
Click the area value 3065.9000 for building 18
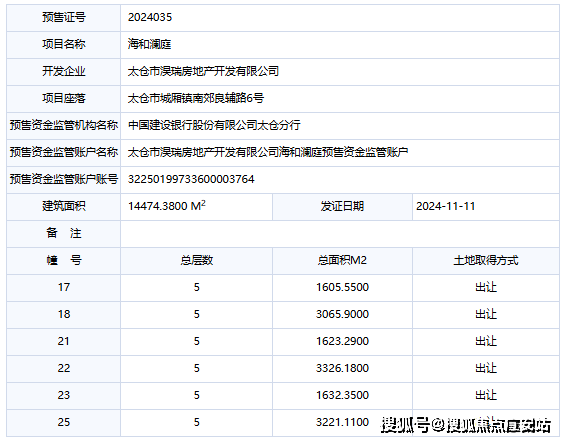click(342, 314)
